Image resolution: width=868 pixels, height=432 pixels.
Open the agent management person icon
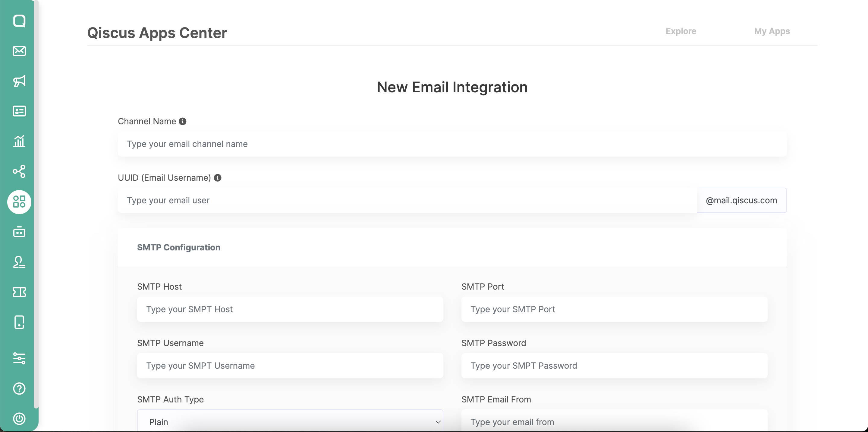(19, 262)
